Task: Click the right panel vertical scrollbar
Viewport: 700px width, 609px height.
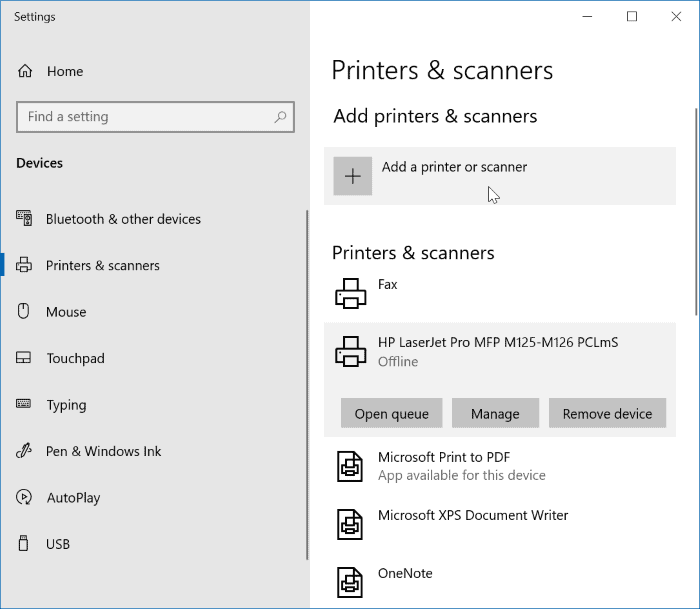Action: pyautogui.click(x=693, y=300)
